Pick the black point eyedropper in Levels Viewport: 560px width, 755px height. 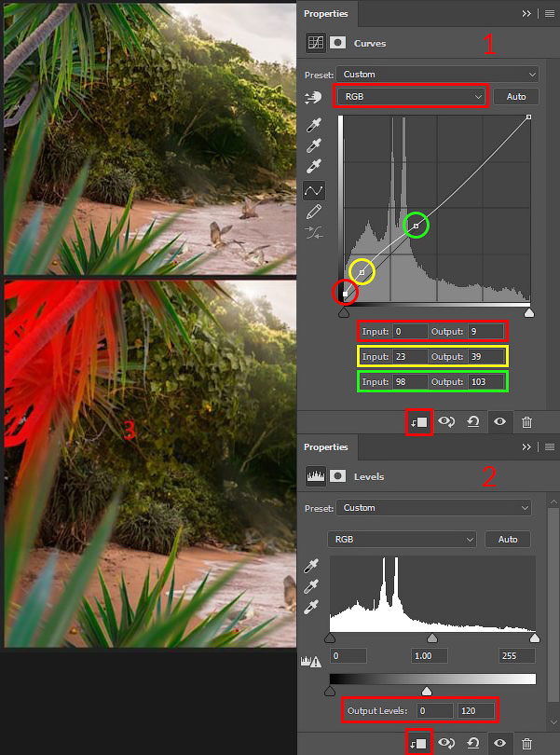point(311,567)
